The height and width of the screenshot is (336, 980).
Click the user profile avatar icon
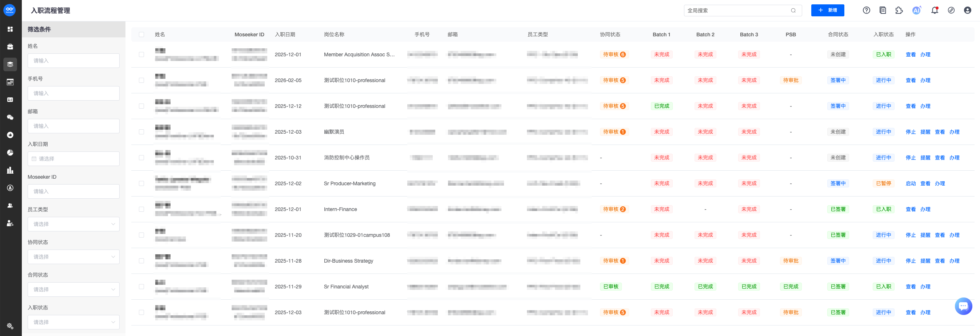click(x=967, y=11)
